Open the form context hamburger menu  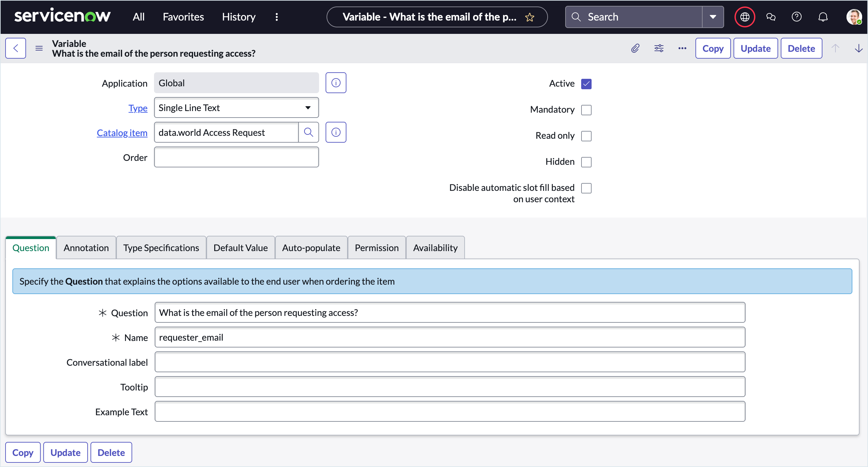click(39, 49)
